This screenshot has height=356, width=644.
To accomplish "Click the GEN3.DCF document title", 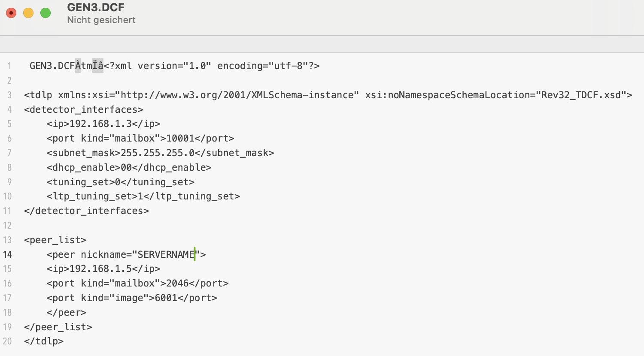I will click(x=96, y=8).
